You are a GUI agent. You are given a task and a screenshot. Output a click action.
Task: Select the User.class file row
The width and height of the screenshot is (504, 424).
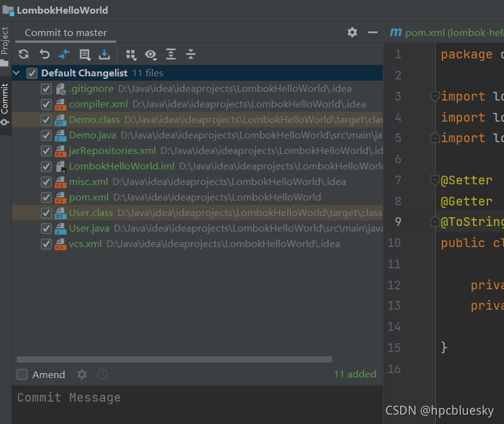click(x=198, y=213)
